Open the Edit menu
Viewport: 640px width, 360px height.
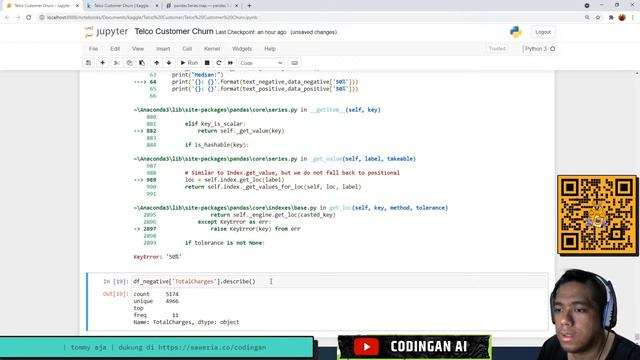tap(115, 49)
